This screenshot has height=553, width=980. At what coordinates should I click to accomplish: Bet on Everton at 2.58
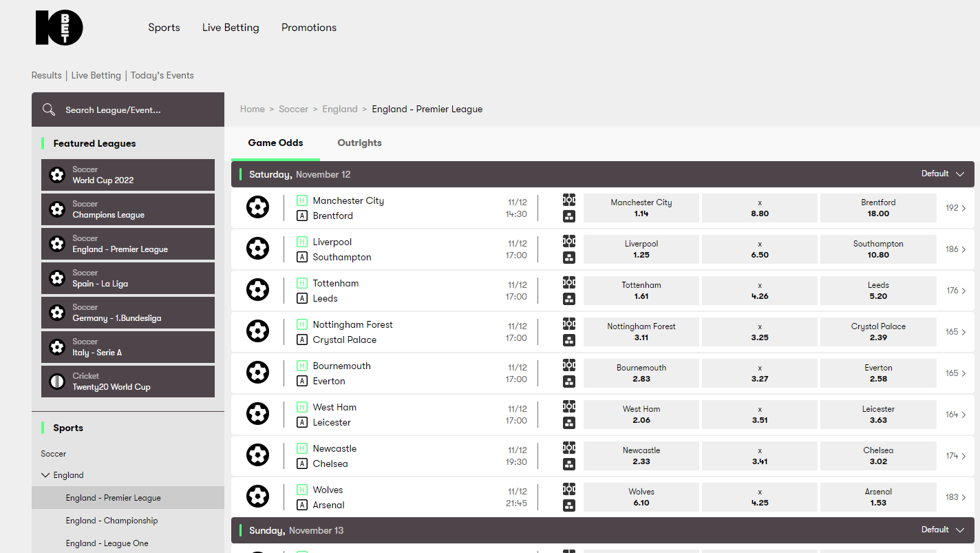878,373
